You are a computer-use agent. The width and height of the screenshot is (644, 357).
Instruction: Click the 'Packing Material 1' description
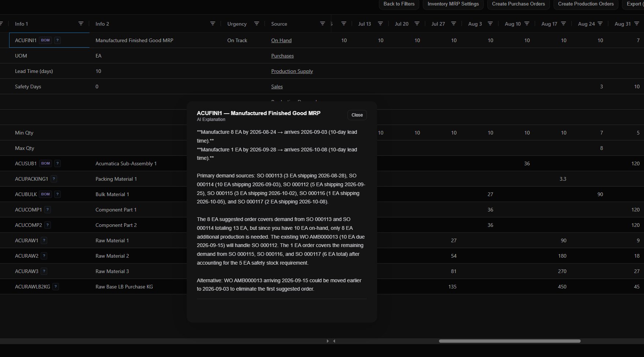point(116,179)
